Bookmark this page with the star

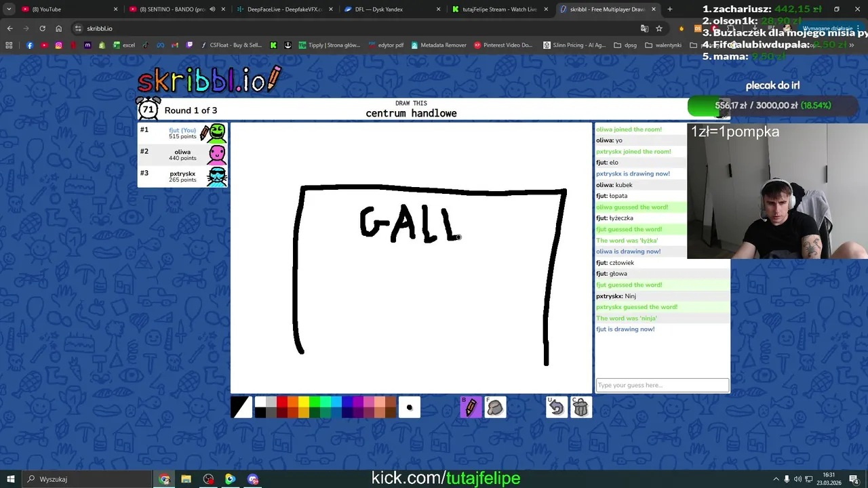(658, 28)
